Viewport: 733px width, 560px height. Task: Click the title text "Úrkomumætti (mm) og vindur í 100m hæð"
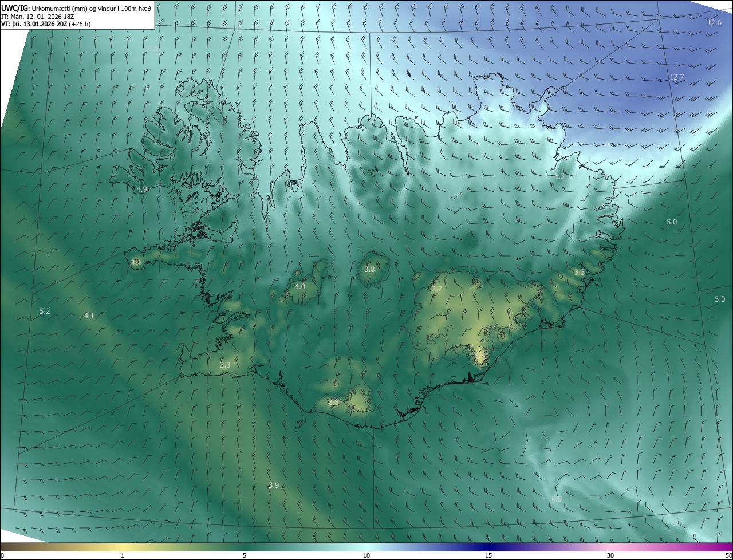tap(91, 8)
